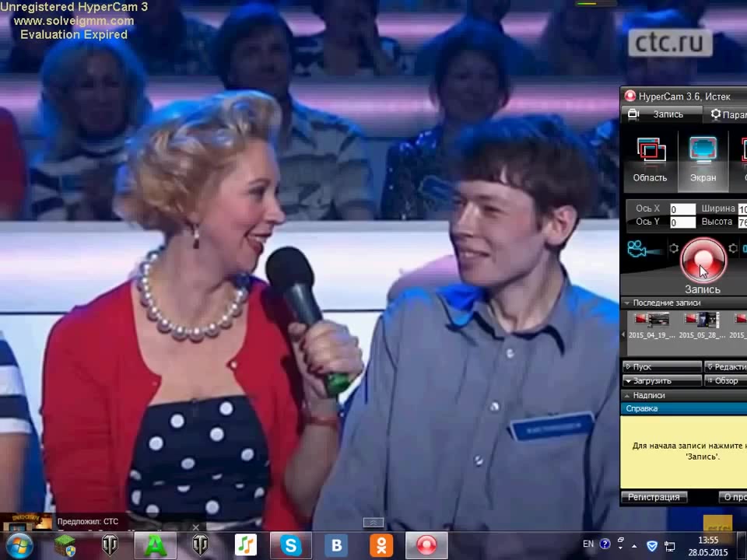
Task: Open the gear settings right of record button
Action: click(x=733, y=249)
